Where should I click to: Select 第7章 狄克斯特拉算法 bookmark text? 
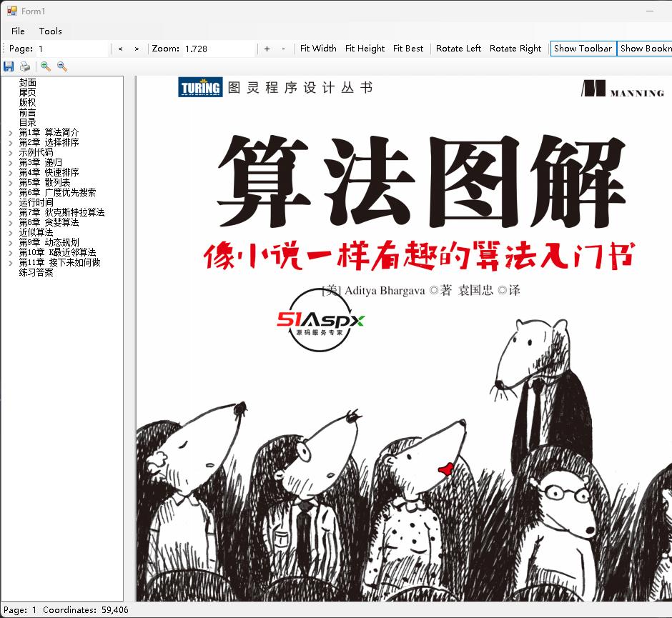tap(61, 212)
